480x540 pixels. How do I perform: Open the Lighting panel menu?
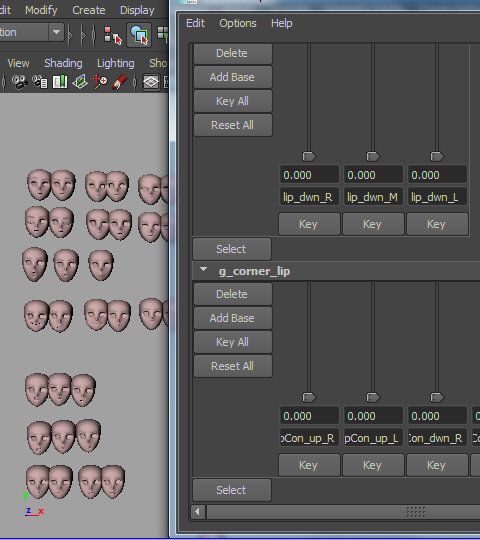click(x=116, y=63)
